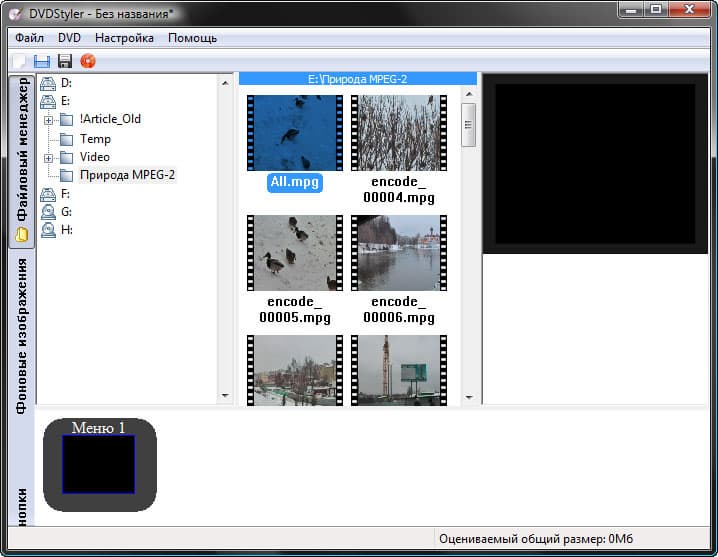Switch to the Фоновые изображения side tab
718x557 pixels.
coord(22,336)
